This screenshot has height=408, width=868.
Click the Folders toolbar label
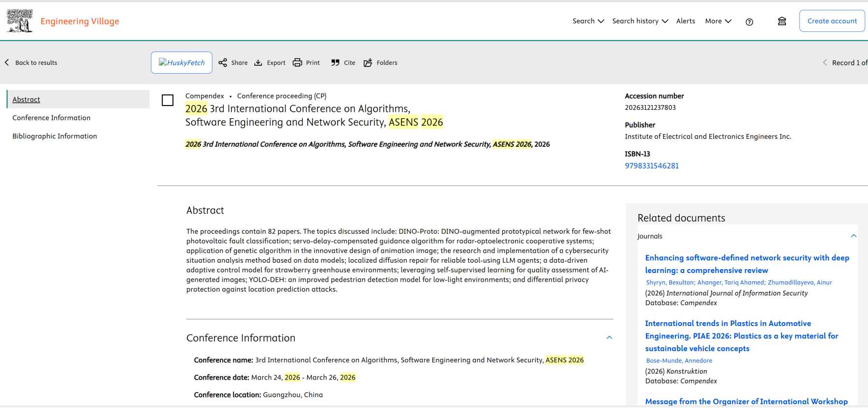pos(387,63)
